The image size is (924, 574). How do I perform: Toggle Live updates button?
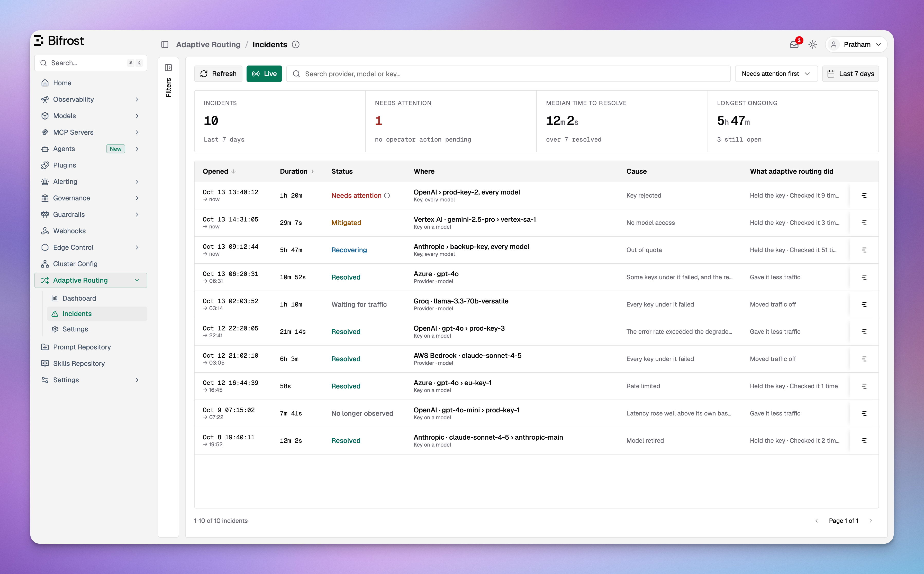[264, 74]
